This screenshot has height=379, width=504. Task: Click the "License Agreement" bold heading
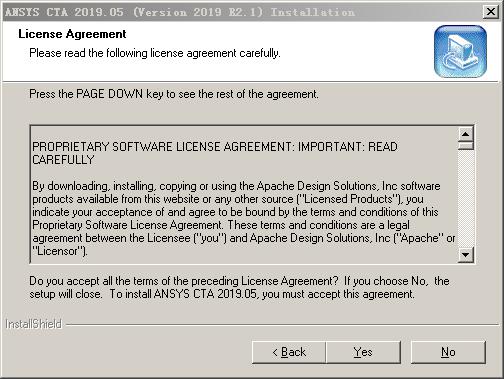pyautogui.click(x=72, y=34)
